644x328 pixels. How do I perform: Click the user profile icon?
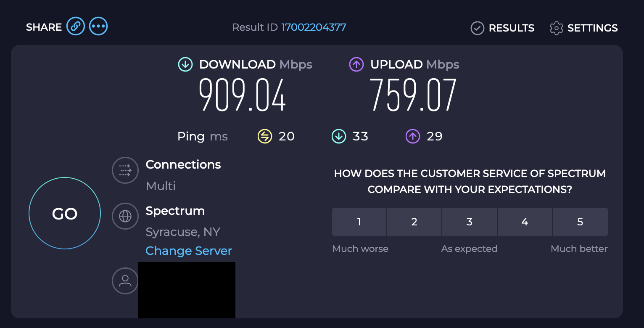(x=125, y=281)
